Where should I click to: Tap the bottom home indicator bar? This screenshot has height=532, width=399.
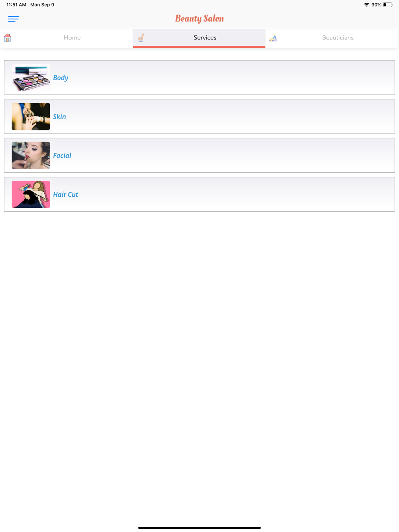[199, 528]
